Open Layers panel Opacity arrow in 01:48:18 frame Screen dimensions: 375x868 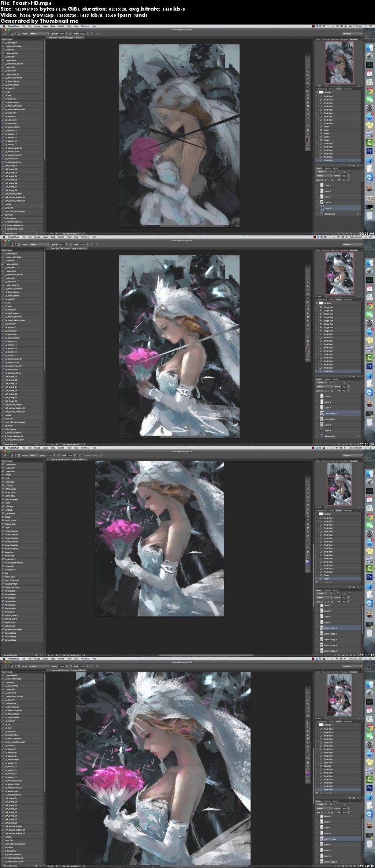point(349,808)
